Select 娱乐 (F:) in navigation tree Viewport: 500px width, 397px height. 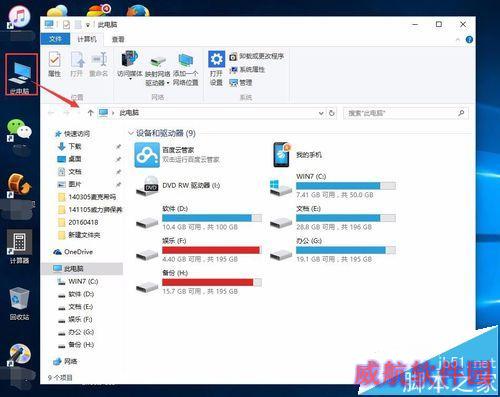pyautogui.click(x=75, y=319)
